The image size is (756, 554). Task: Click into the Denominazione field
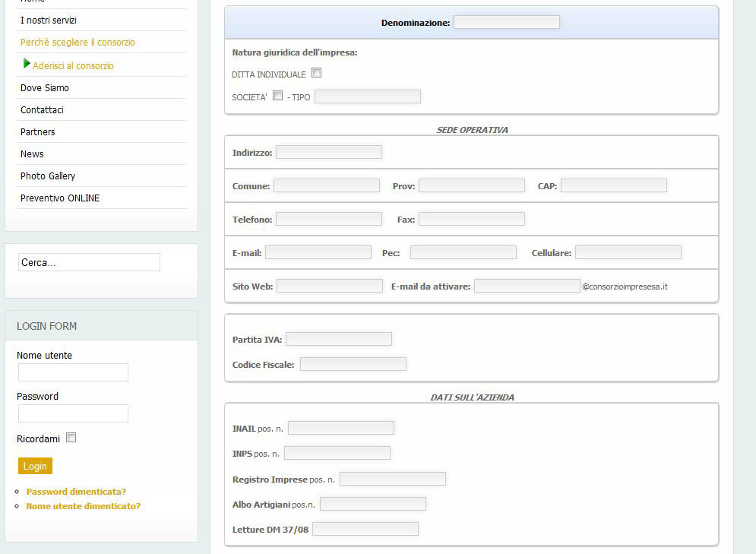pos(506,22)
